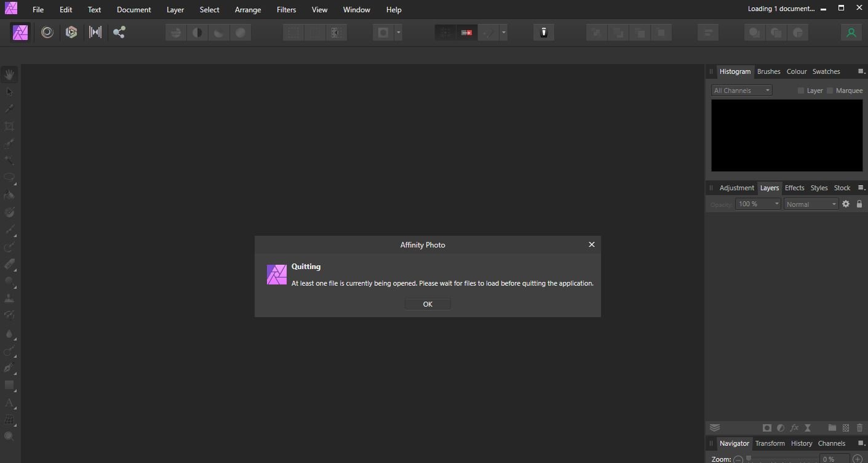Switch to the Liquify Persona
The image size is (868, 463).
point(47,33)
